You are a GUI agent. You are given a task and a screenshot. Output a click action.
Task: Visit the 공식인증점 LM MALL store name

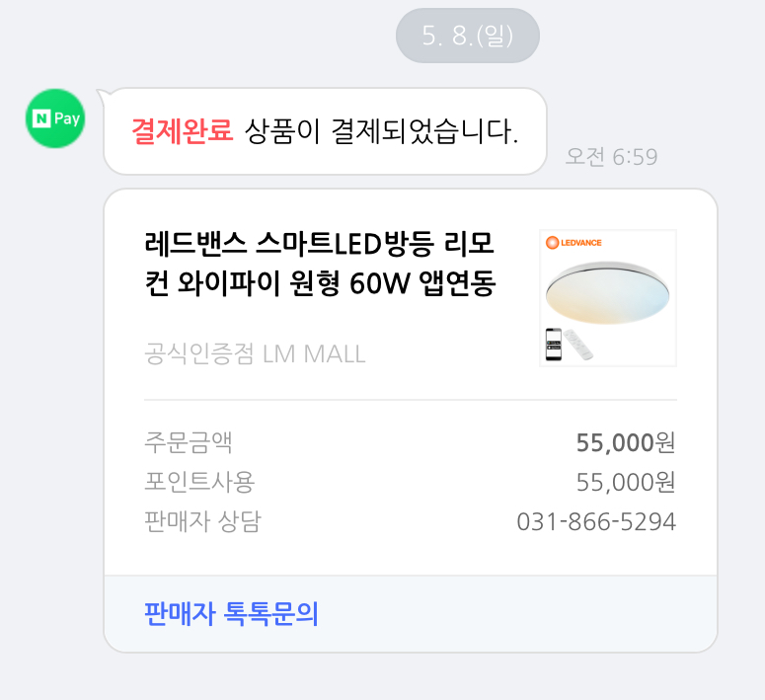coord(255,353)
